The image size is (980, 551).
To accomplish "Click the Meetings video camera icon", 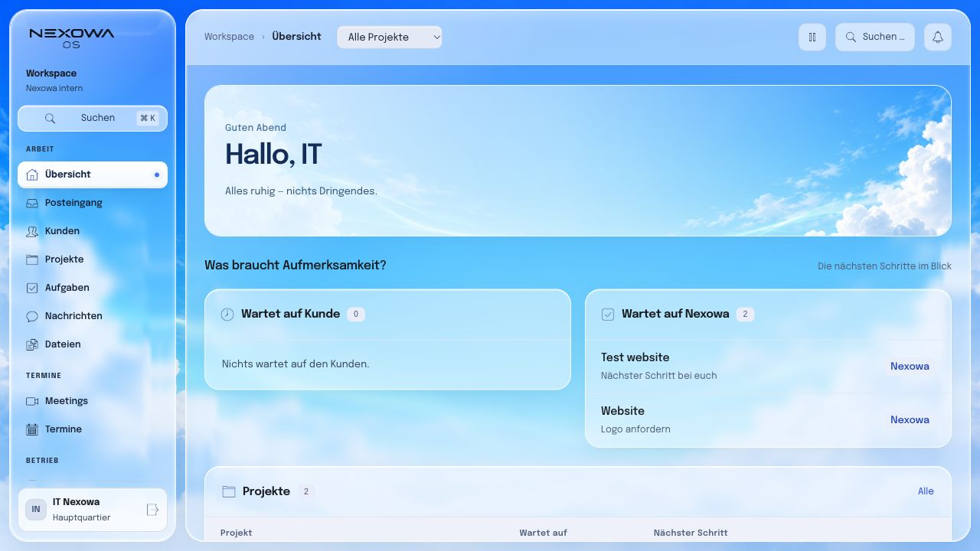I will (x=32, y=401).
